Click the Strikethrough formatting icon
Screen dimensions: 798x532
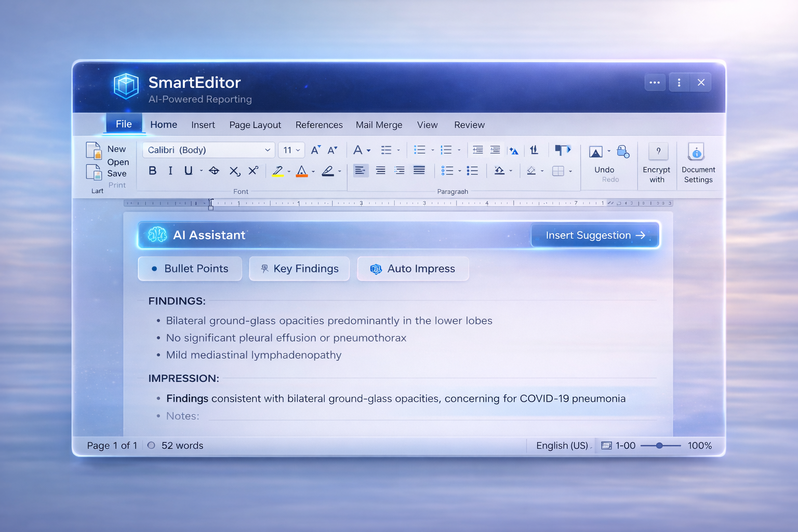(214, 170)
